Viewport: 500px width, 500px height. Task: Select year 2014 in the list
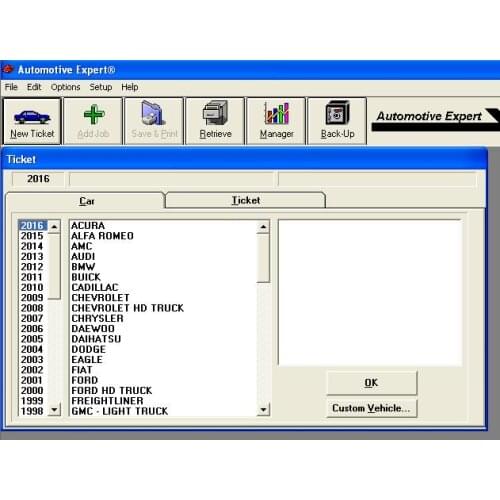tap(32, 246)
